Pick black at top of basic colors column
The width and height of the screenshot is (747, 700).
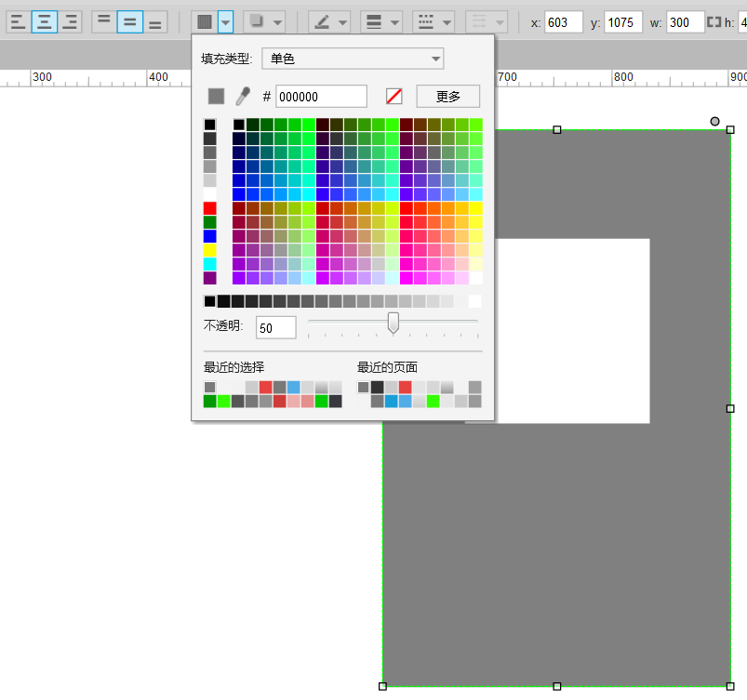[x=209, y=125]
